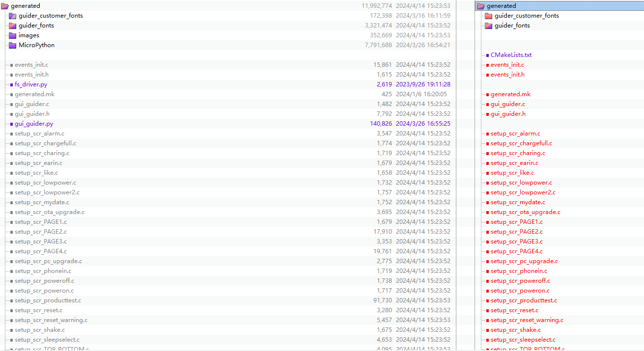Select setup_scr_like.c in the left pane
Screen dimensions: 644x351
click(36, 173)
